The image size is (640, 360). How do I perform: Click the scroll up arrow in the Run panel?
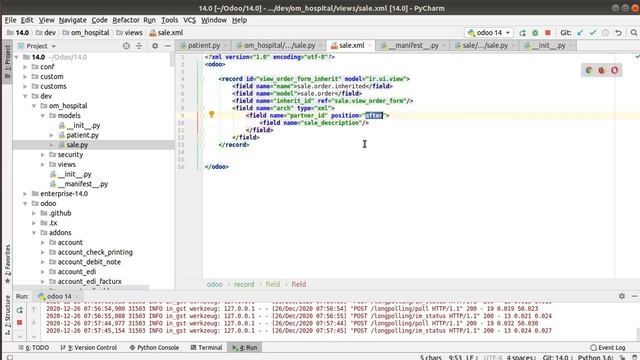34,310
